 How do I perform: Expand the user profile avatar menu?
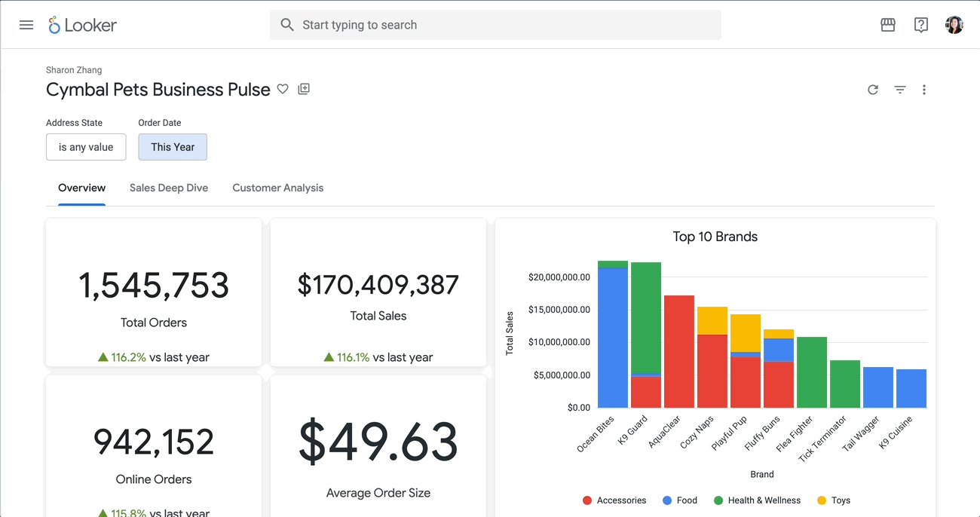point(954,24)
